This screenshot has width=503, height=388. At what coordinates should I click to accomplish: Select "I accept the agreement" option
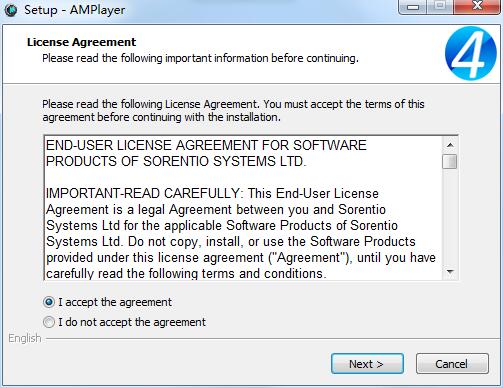pos(49,302)
